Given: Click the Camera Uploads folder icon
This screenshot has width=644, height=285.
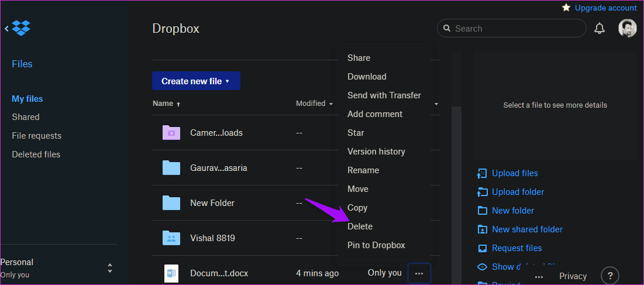Looking at the screenshot, I should [171, 133].
